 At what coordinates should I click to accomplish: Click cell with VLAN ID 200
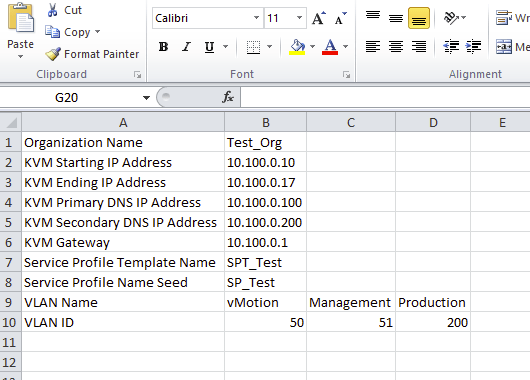[x=433, y=322]
